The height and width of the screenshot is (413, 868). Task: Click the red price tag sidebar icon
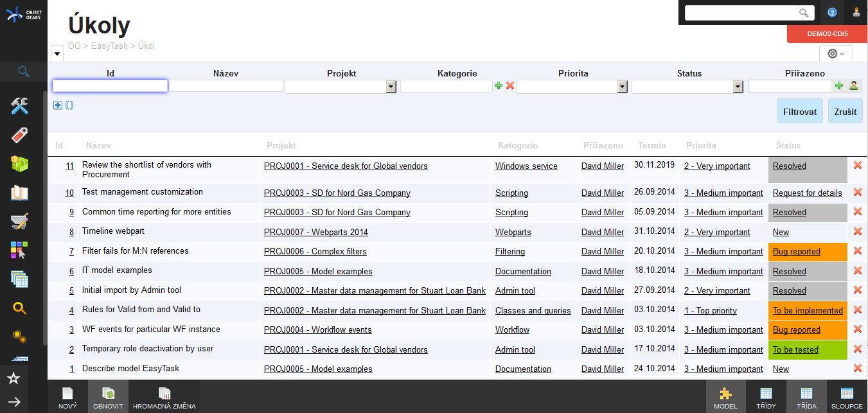pos(20,136)
